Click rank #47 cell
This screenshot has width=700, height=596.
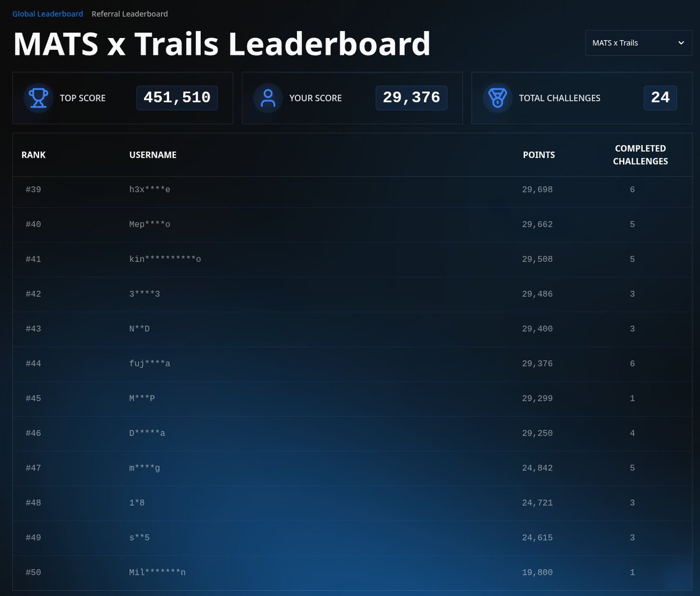[x=33, y=468]
